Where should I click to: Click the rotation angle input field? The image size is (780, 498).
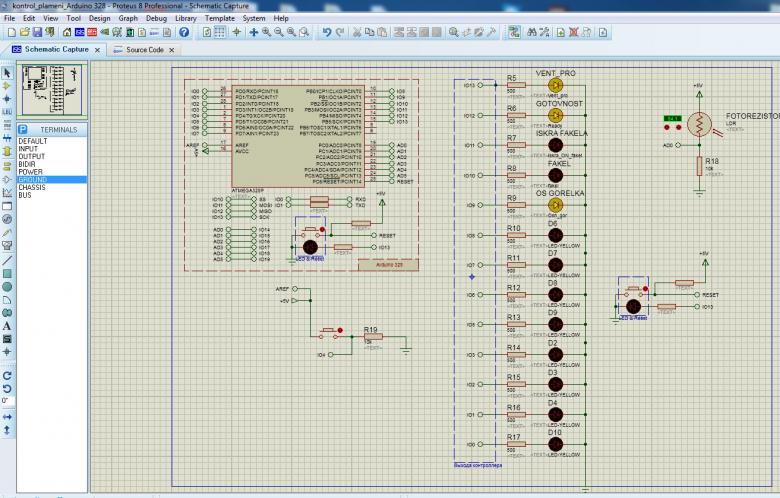(8, 400)
